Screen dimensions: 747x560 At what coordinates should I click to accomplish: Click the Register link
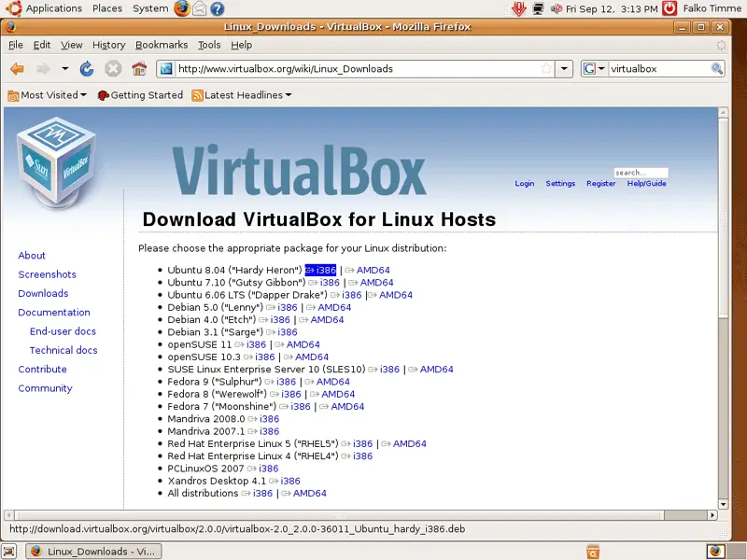click(x=600, y=183)
